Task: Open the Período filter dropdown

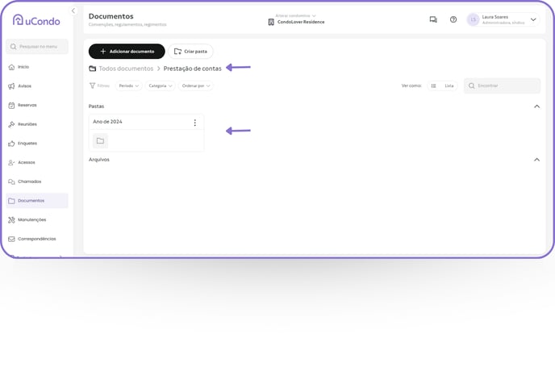Action: pyautogui.click(x=129, y=85)
